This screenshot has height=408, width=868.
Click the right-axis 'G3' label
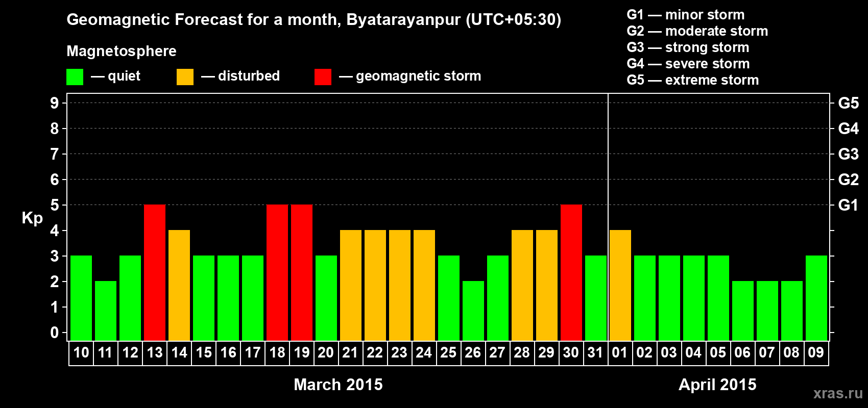(849, 154)
